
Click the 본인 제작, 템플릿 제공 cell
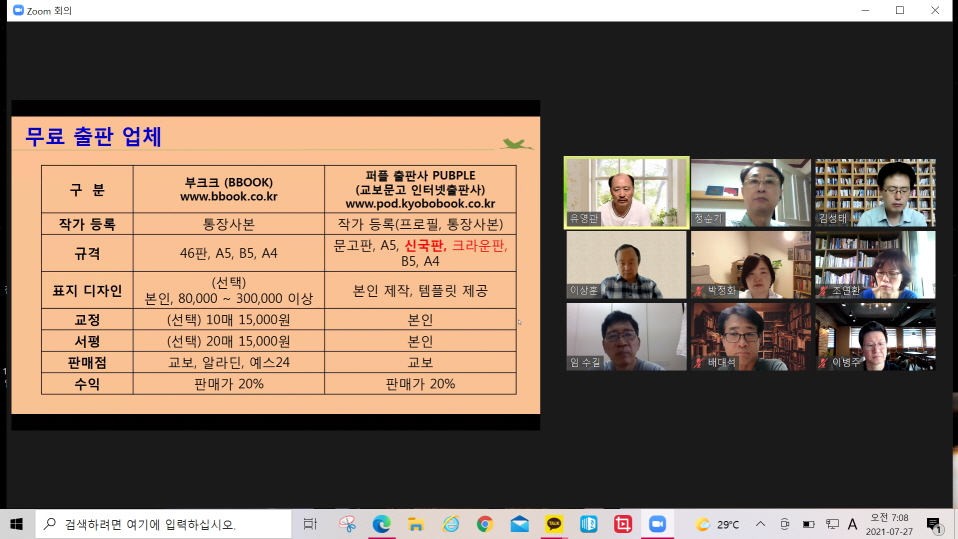click(420, 290)
